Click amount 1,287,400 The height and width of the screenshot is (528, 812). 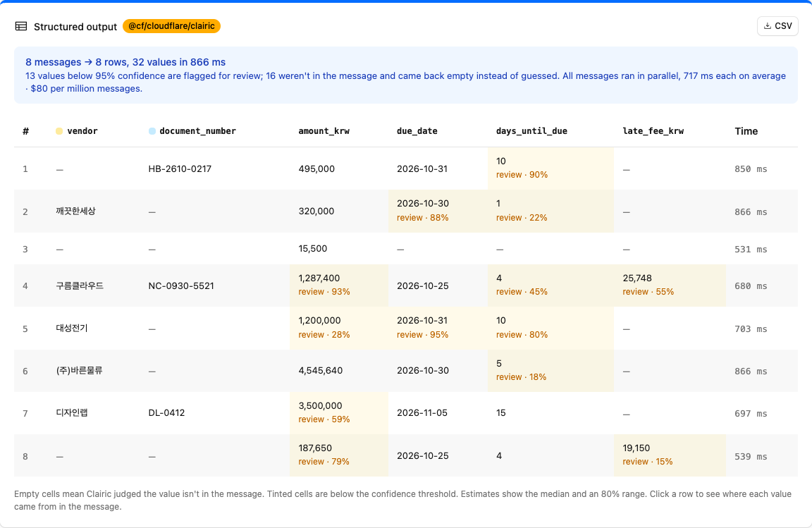pos(319,278)
